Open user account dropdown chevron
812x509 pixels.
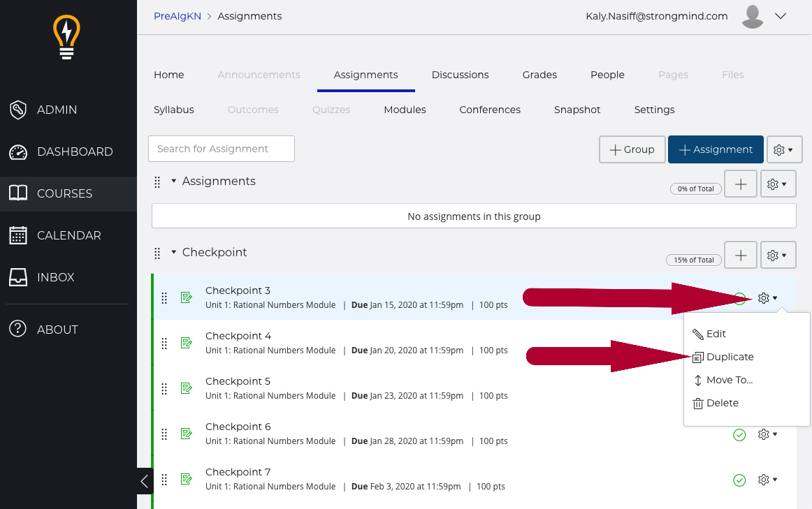coord(781,16)
